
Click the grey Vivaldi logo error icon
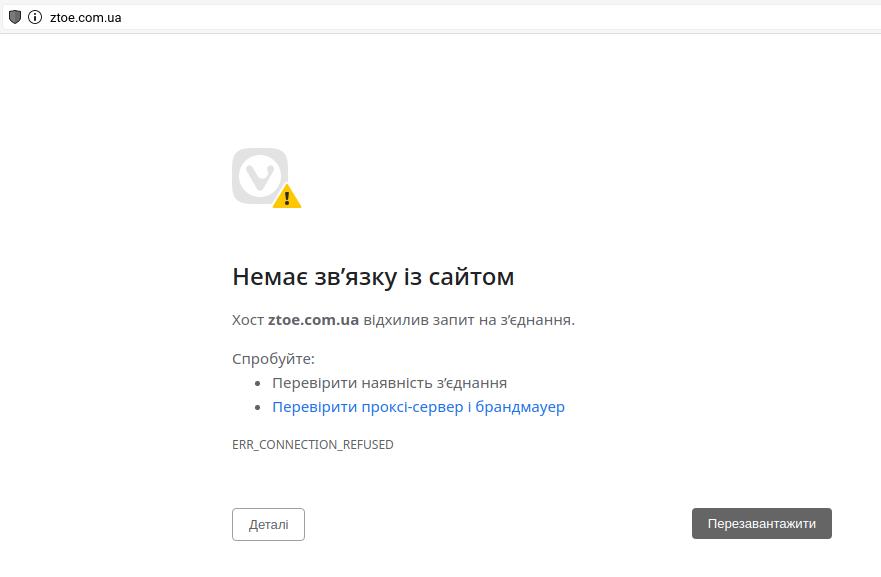click(x=260, y=176)
